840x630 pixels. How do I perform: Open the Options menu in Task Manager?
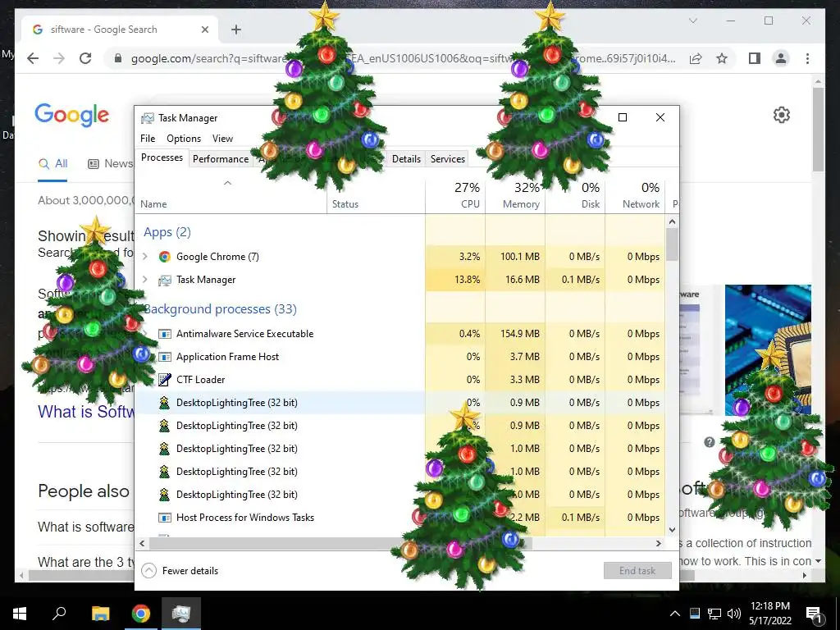[184, 138]
